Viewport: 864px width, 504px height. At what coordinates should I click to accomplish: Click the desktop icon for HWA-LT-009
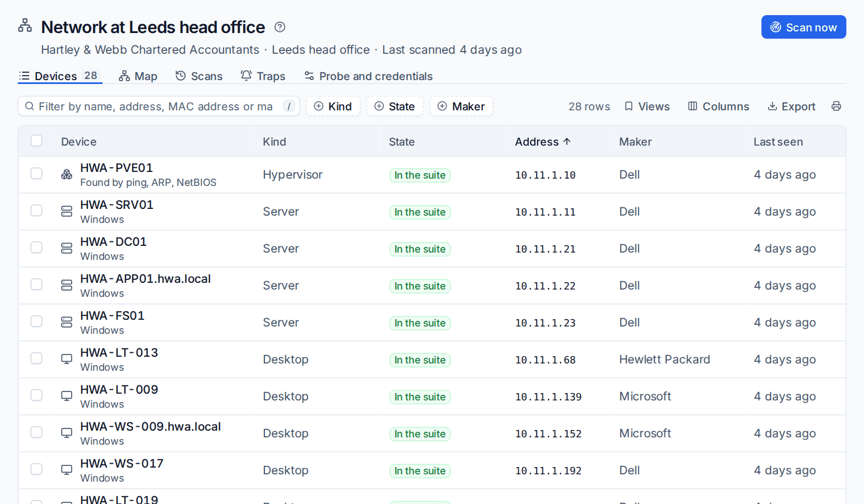[x=67, y=396]
